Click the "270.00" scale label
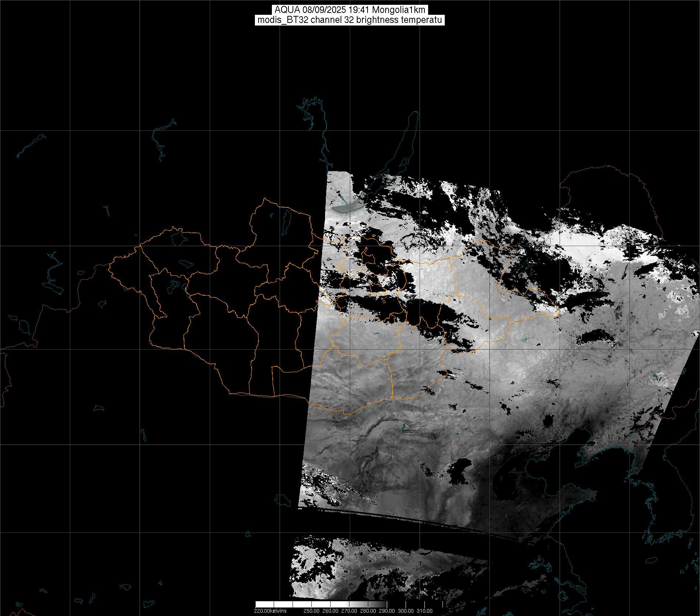 [349, 611]
